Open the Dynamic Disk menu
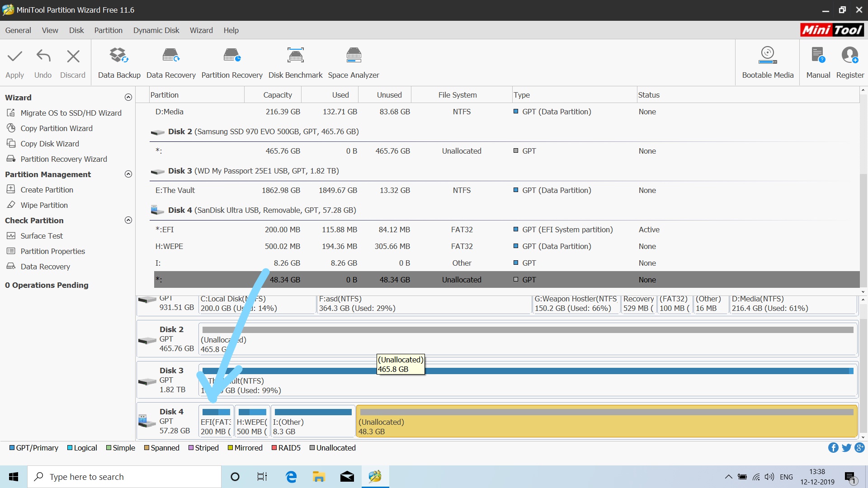This screenshot has height=488, width=868. [156, 30]
